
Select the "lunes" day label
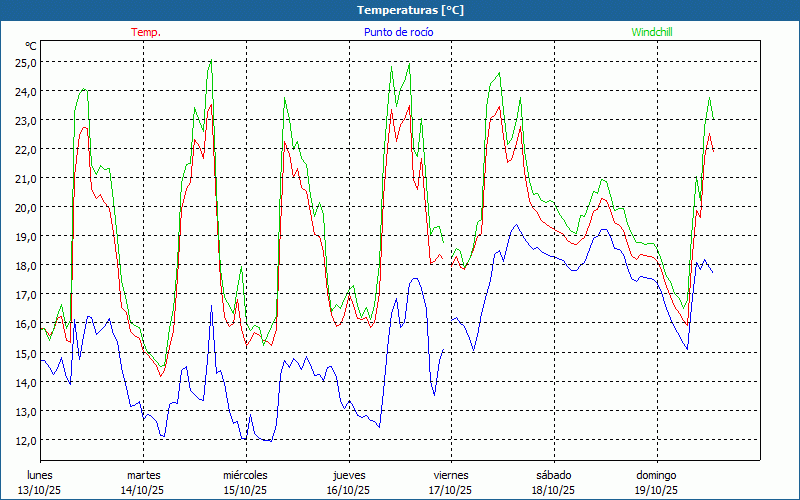[x=40, y=475]
